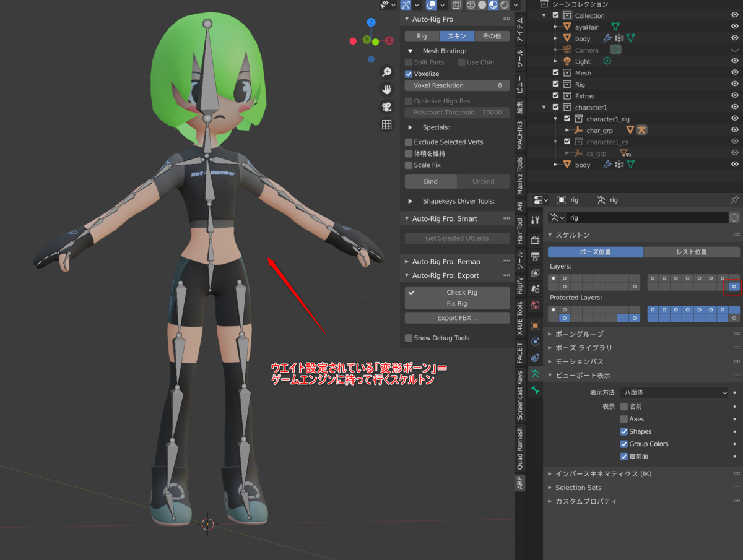Toggle the gizmo display icon in the header
The width and height of the screenshot is (743, 560).
pos(406,5)
